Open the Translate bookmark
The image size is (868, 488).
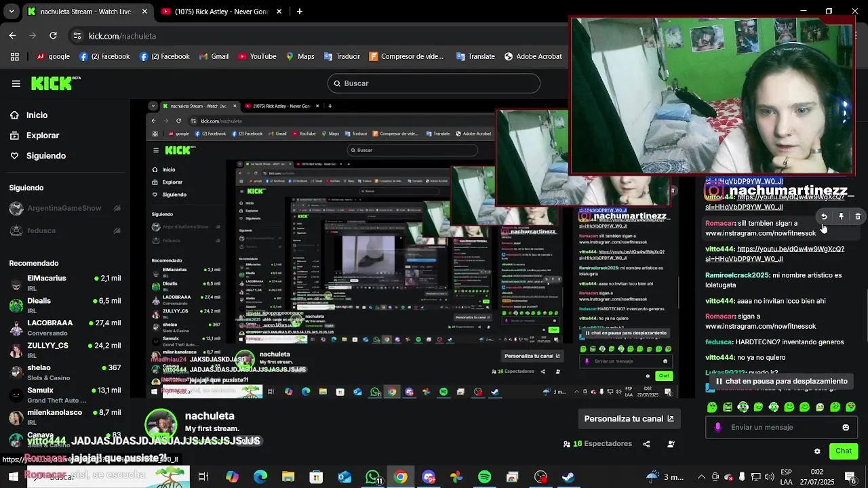pyautogui.click(x=475, y=57)
